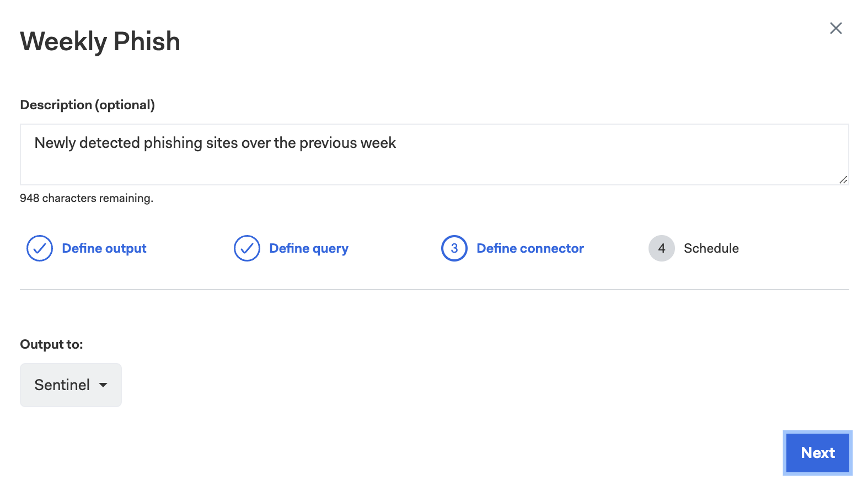The image size is (868, 480).
Task: Close the Weekly Phish dialog
Action: click(835, 28)
